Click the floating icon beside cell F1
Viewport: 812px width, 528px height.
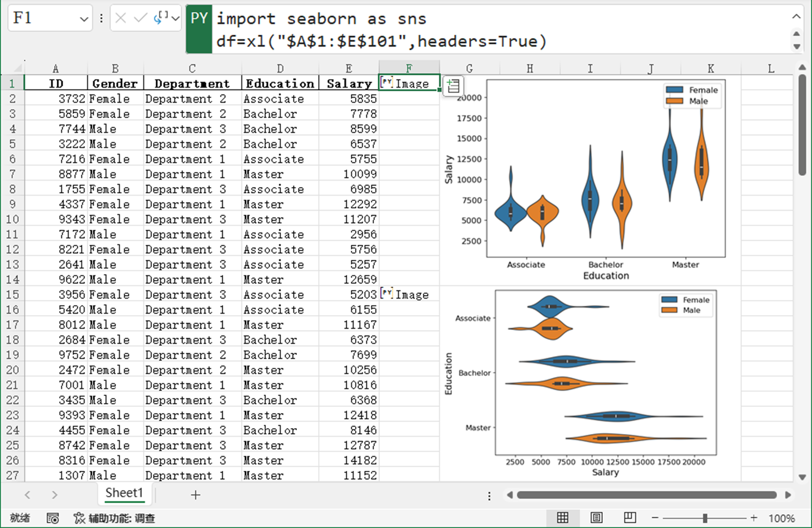[453, 86]
